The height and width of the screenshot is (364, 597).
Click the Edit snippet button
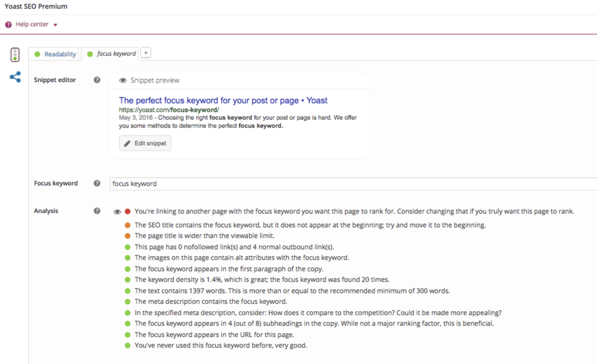[x=145, y=143]
